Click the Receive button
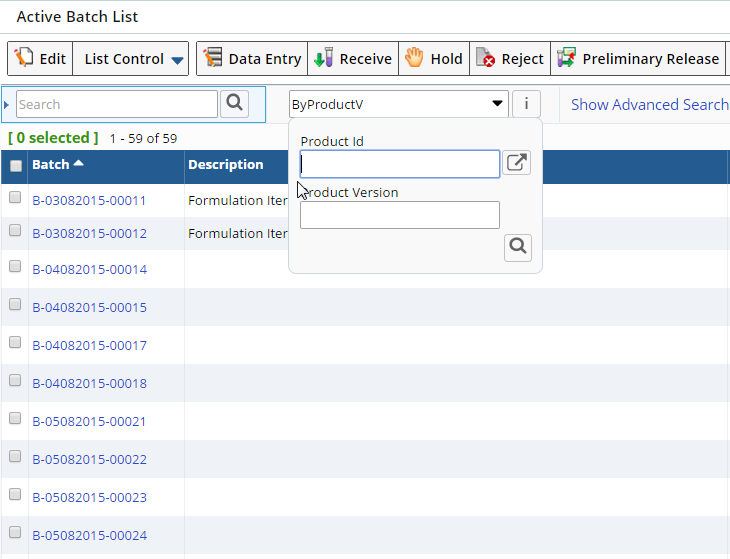The height and width of the screenshot is (559, 730). [353, 59]
